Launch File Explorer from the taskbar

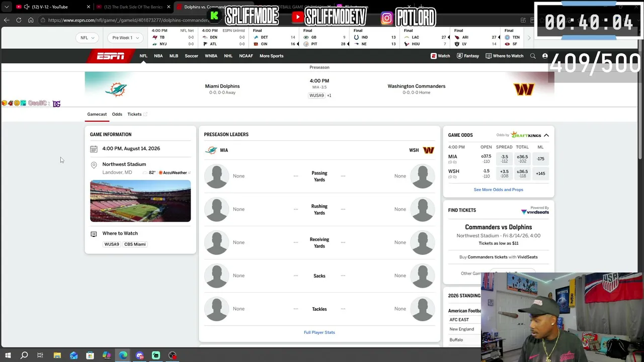[57, 355]
